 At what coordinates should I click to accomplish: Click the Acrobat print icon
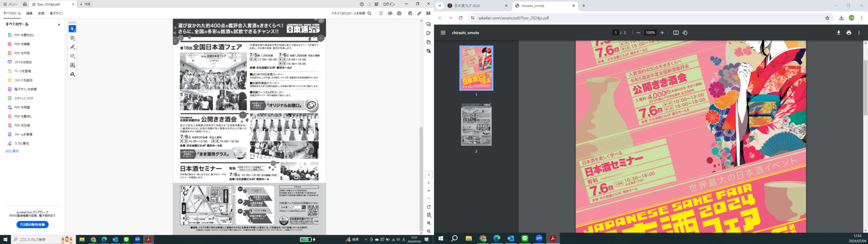pos(399,14)
